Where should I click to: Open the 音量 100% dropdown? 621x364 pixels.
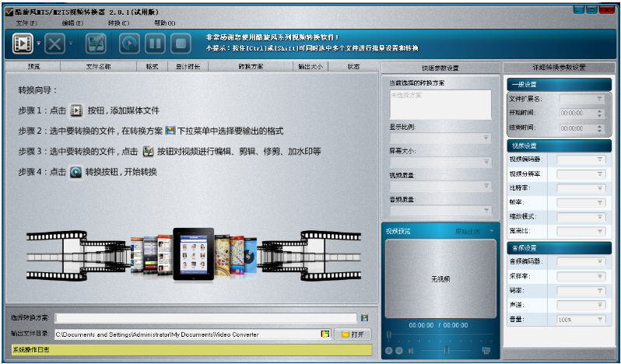[x=581, y=320]
